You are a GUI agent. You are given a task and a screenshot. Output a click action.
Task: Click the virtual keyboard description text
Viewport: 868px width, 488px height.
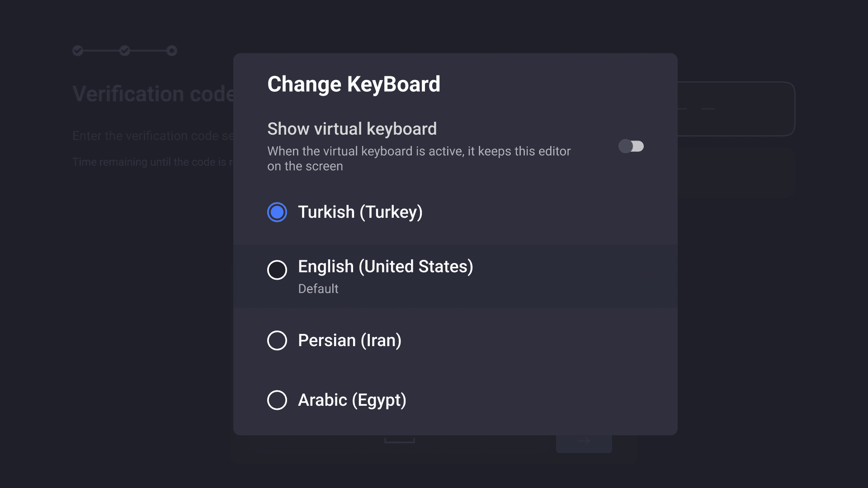(x=419, y=159)
